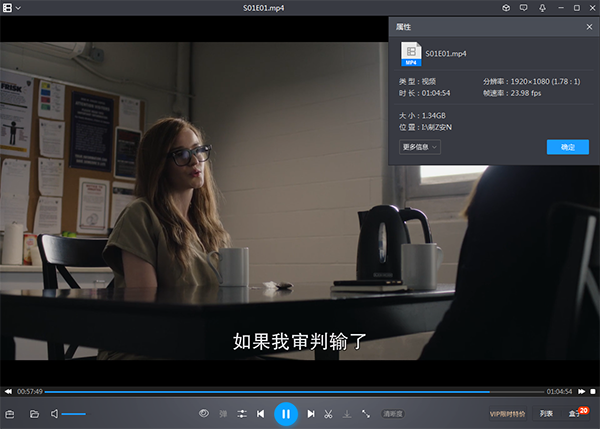Pause the video with the blue button
The height and width of the screenshot is (429, 600).
(x=286, y=414)
